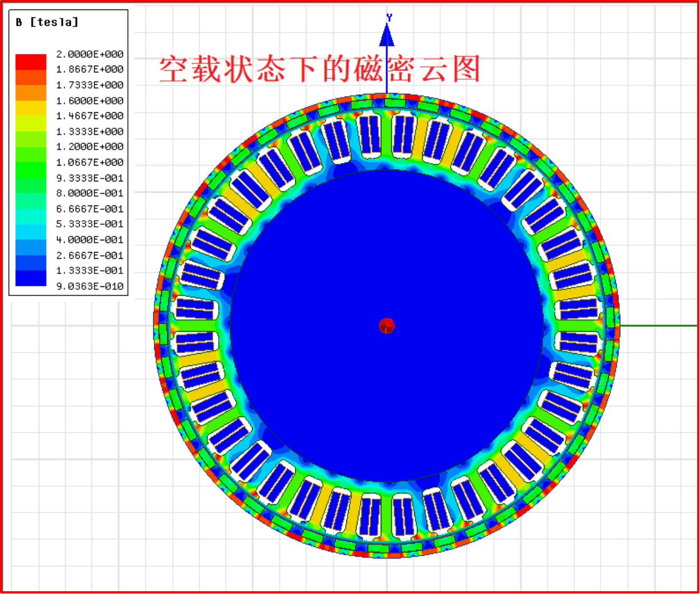Click the 1.3333E-001 legend value
700x594 pixels.
[90, 271]
